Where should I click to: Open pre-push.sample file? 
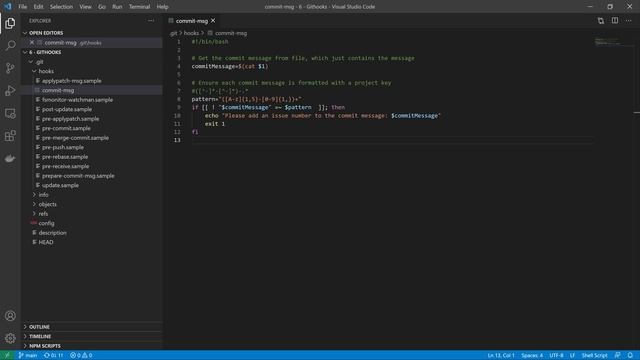(62, 147)
